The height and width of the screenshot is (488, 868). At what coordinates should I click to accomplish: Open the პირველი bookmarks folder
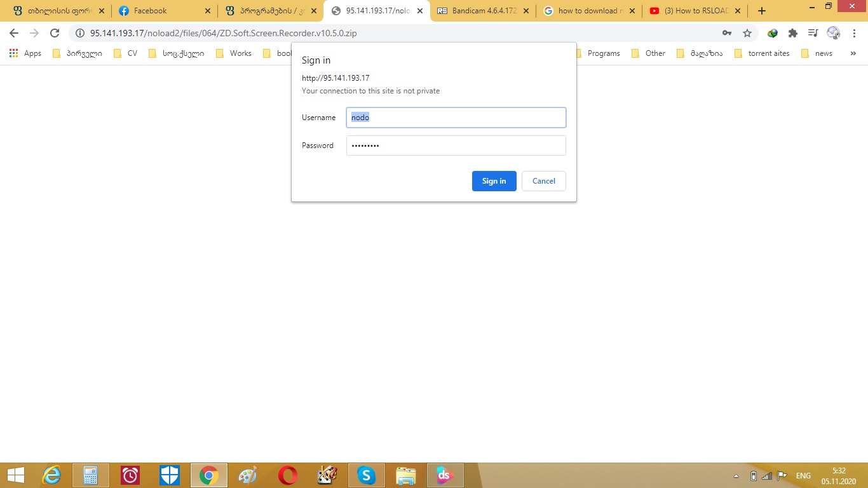(78, 53)
